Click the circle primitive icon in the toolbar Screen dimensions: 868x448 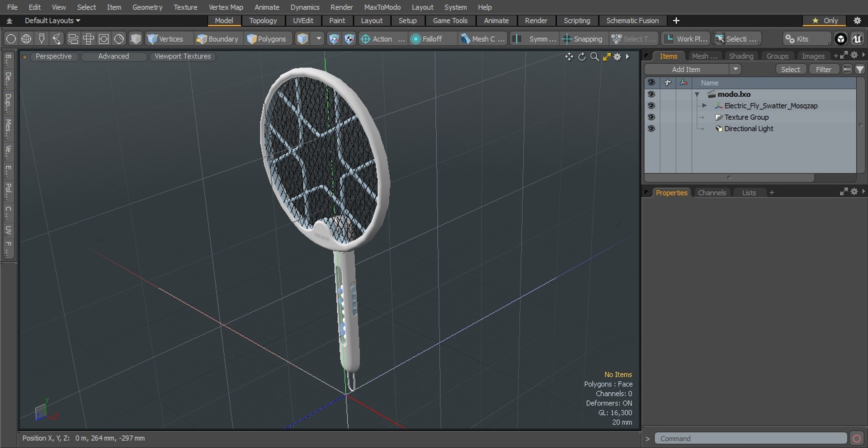pyautogui.click(x=11, y=39)
